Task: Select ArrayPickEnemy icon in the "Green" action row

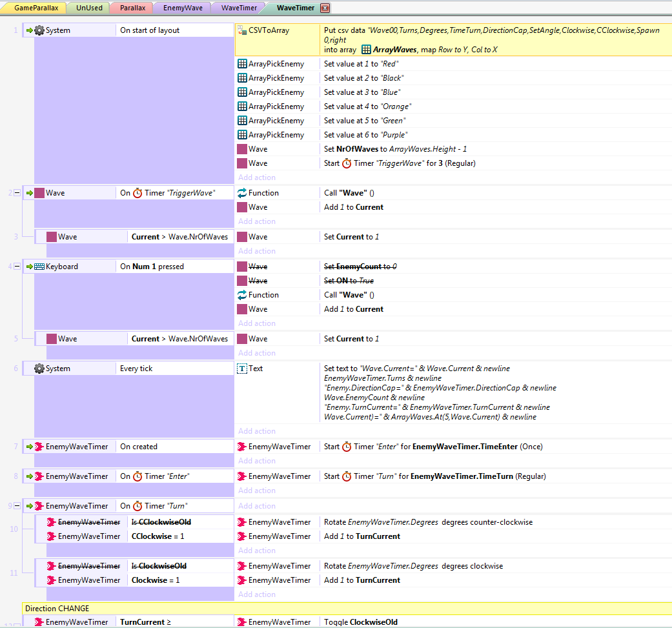Action: [242, 121]
